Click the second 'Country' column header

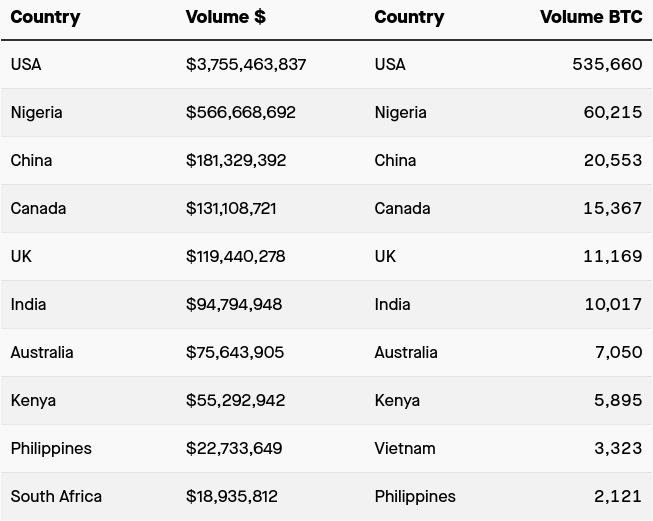[409, 17]
